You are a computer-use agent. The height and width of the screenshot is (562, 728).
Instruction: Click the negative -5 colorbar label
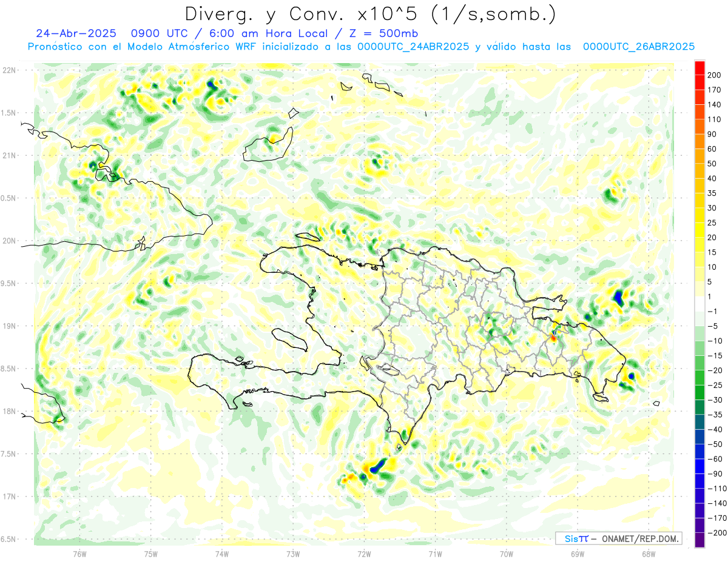[714, 327]
